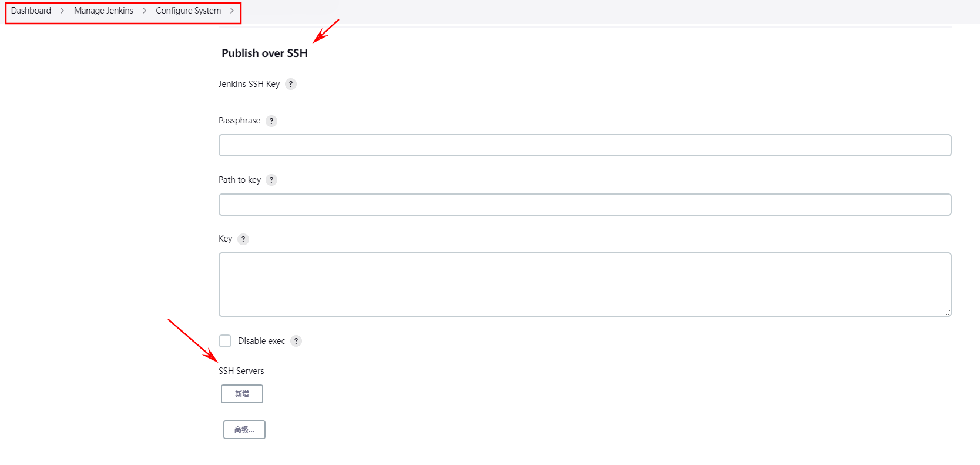Enable the Disable exec checkbox
The height and width of the screenshot is (465, 980).
tap(225, 341)
